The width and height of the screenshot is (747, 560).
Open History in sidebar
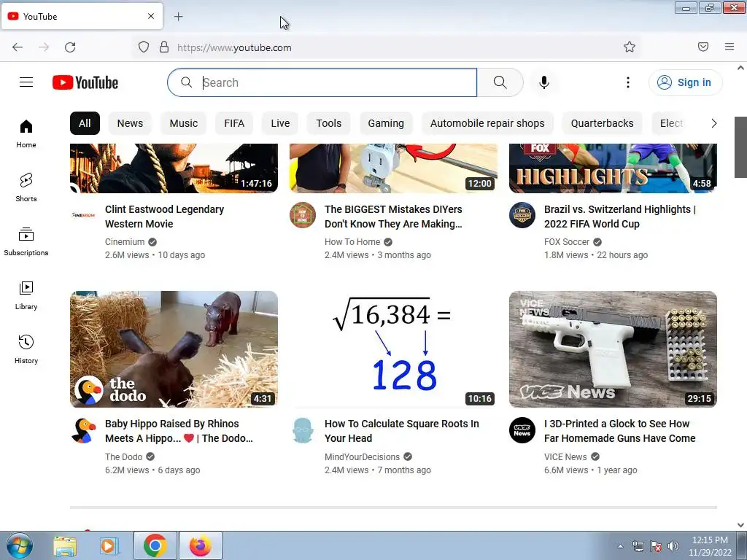click(26, 349)
